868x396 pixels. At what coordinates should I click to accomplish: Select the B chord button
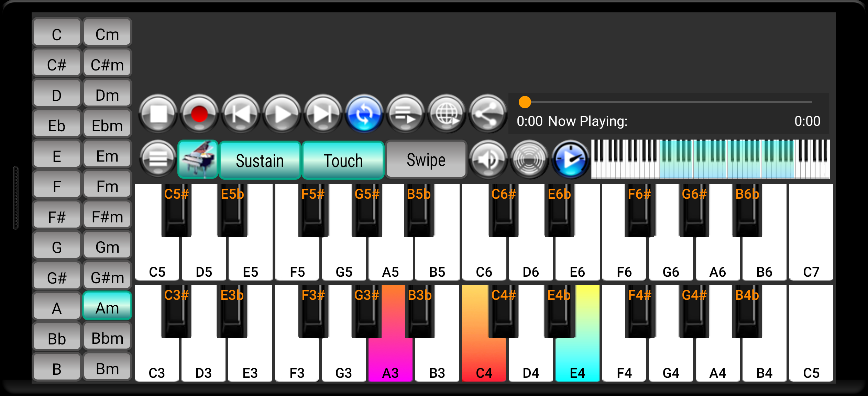tap(57, 367)
